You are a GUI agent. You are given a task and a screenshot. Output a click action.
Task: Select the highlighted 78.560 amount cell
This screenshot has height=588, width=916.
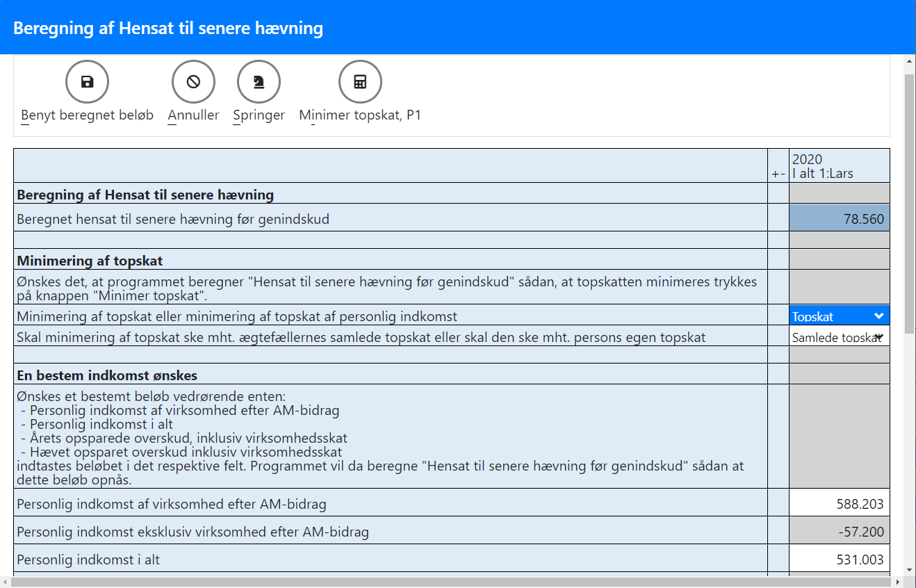pyautogui.click(x=839, y=219)
